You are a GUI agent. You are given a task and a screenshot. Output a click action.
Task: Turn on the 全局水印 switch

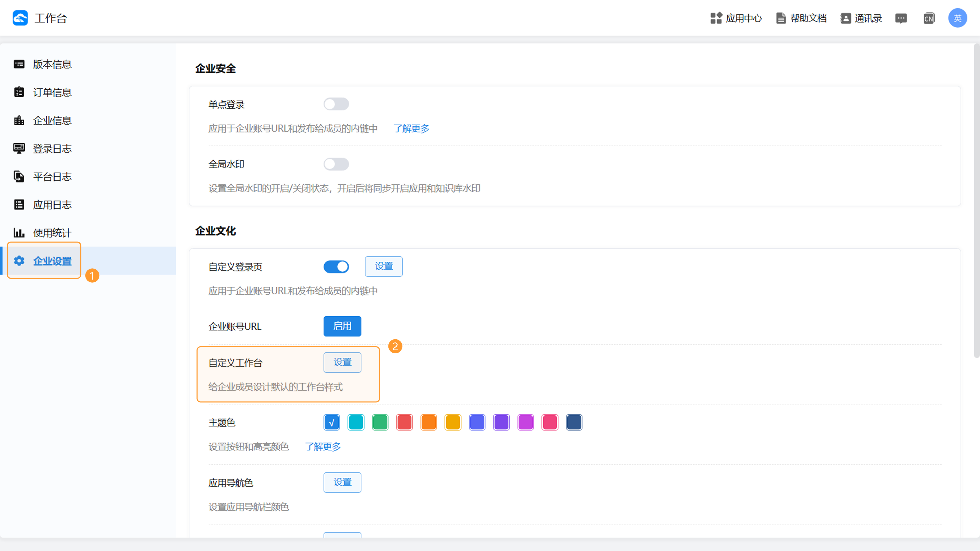click(336, 164)
